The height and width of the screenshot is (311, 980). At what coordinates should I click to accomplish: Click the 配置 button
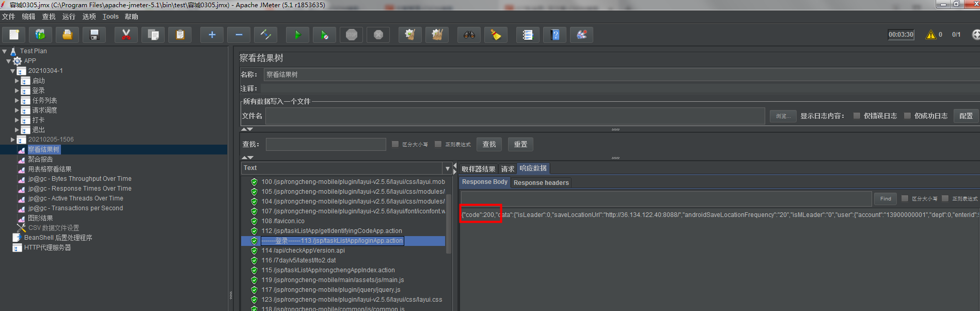(x=966, y=116)
